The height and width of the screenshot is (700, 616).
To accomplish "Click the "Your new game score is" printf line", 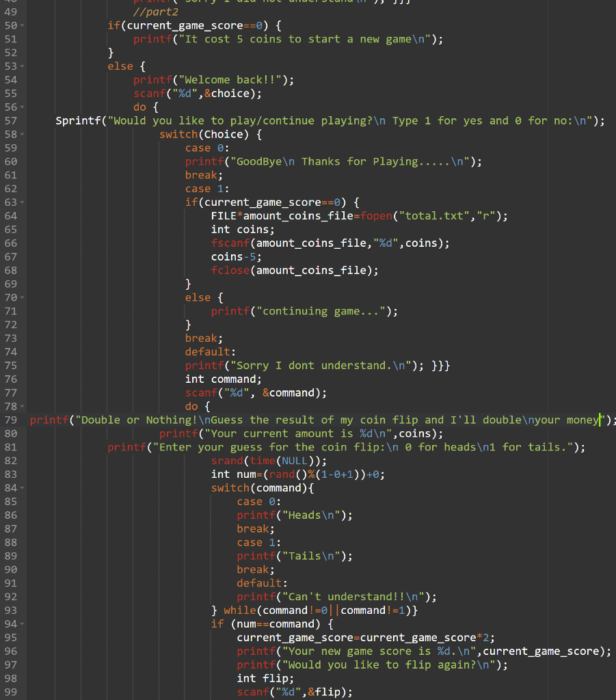I will tap(424, 651).
